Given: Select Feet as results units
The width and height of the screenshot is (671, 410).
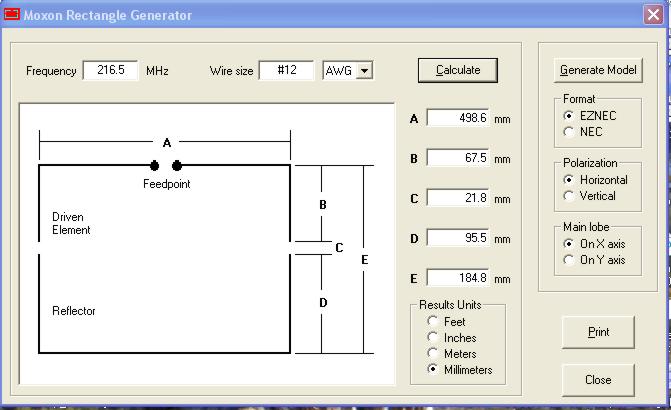Looking at the screenshot, I should (x=433, y=322).
